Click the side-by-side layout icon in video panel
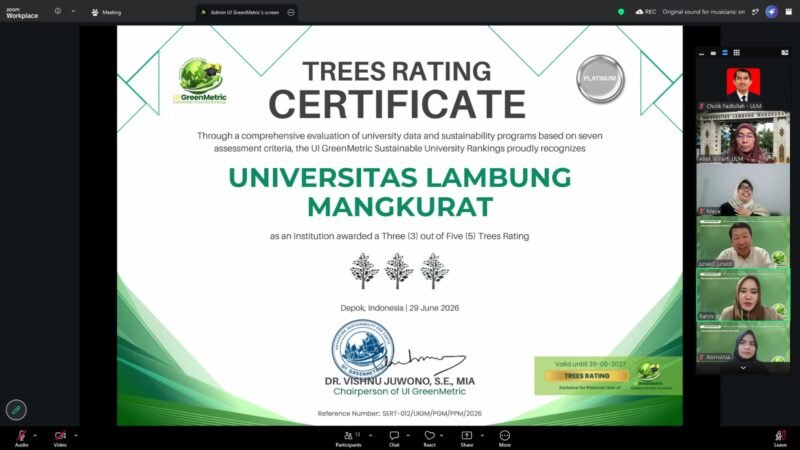Viewport: 800px width, 450px height. 785,53
